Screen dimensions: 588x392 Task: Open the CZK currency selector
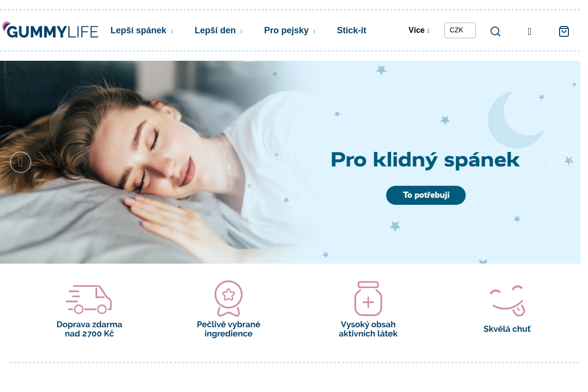pyautogui.click(x=460, y=30)
